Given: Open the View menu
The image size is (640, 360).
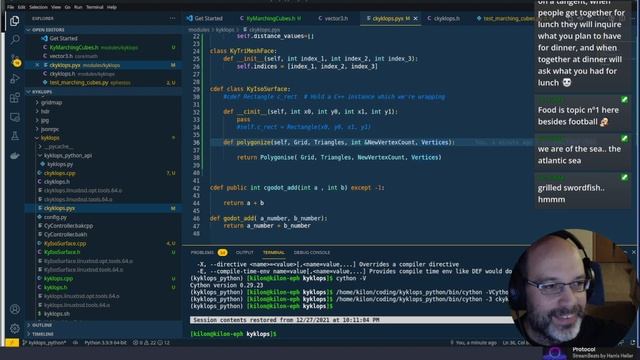Looking at the screenshot, I should point(56,7).
